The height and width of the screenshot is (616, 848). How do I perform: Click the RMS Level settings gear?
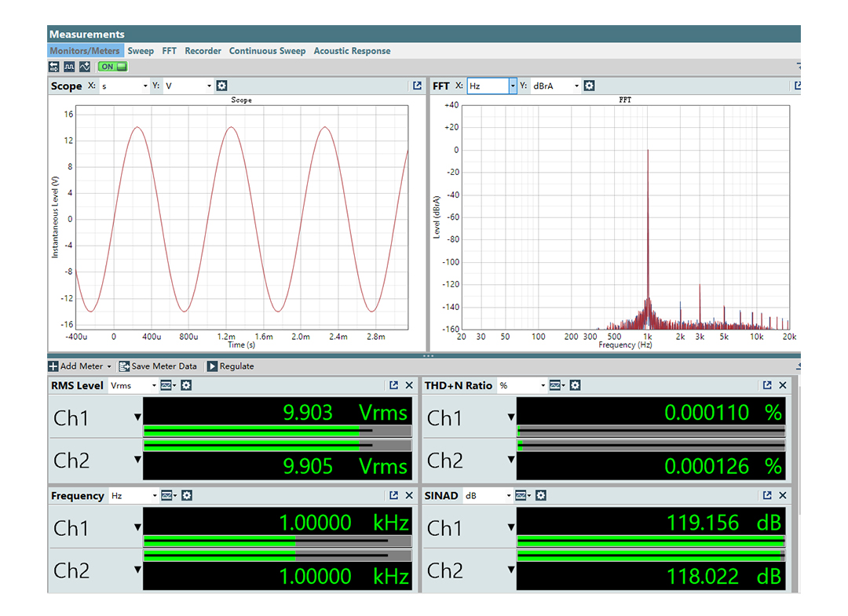pos(186,385)
